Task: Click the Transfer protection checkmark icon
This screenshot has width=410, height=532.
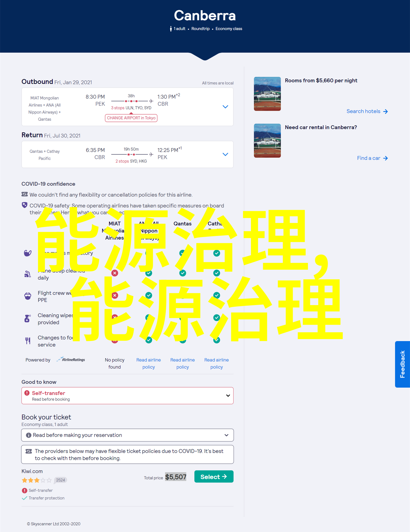Action: click(x=24, y=498)
